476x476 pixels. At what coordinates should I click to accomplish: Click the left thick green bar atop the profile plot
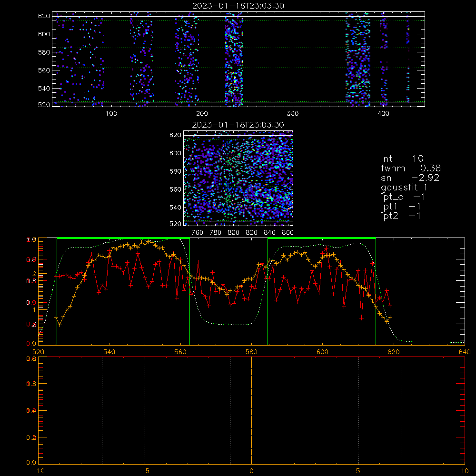(x=123, y=238)
